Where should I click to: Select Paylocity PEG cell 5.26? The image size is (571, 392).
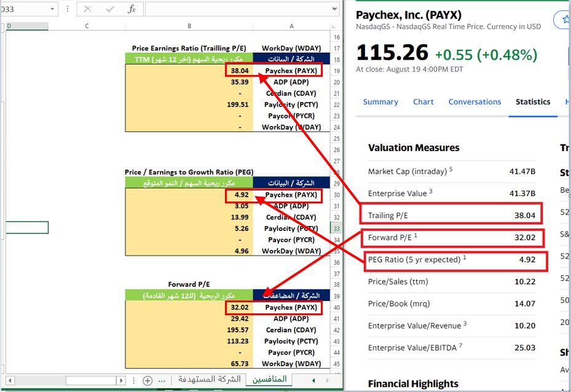[189, 229]
